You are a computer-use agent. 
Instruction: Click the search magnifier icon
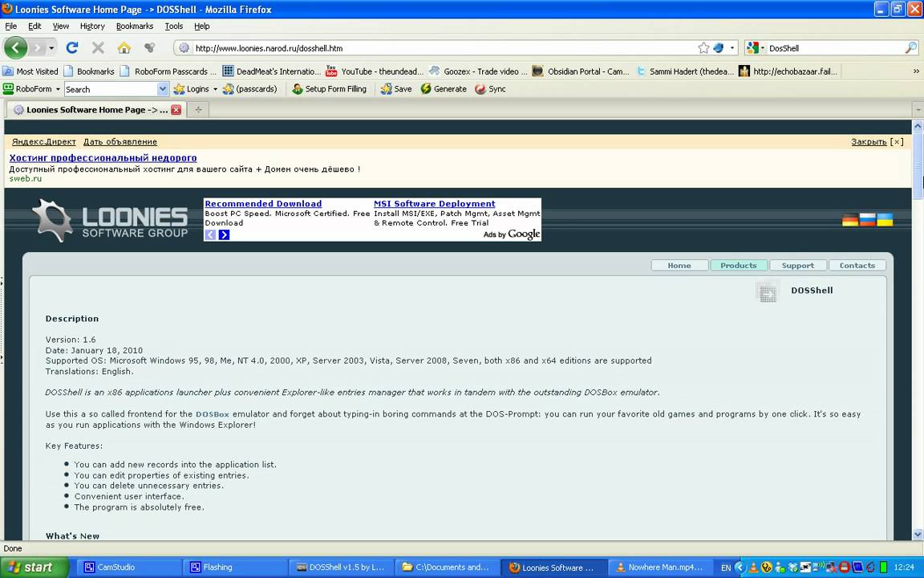pos(910,48)
